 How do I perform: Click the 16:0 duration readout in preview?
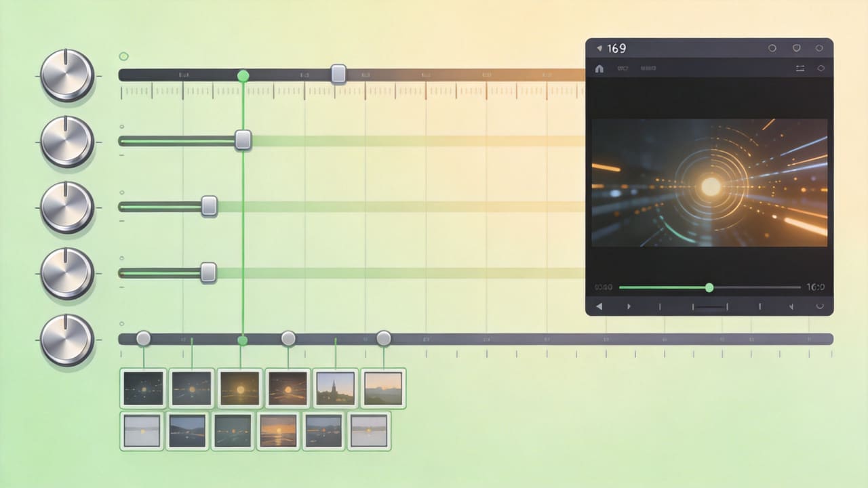coord(815,287)
